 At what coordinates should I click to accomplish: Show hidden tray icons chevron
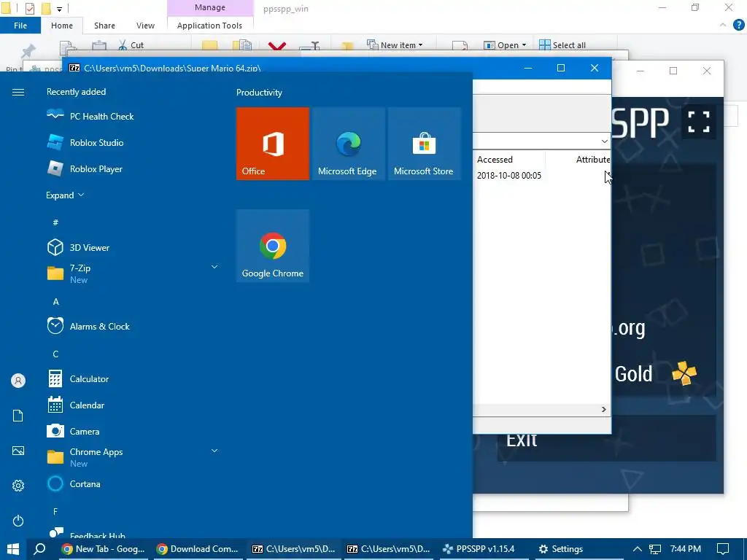pos(637,549)
